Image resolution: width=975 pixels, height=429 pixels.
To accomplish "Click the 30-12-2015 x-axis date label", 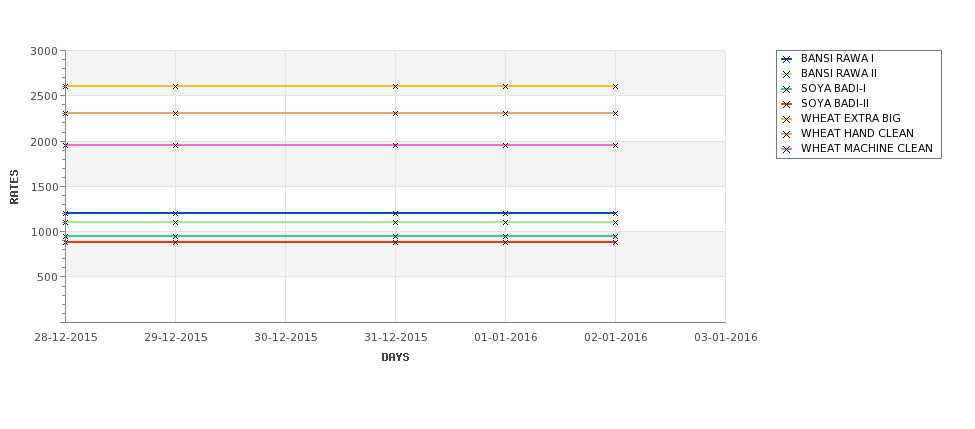I will click(x=285, y=337).
